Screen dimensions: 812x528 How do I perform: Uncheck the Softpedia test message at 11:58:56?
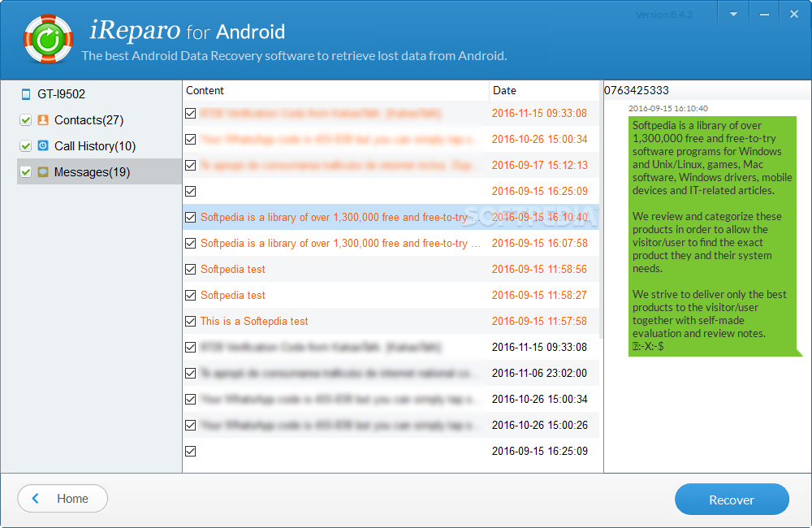point(191,269)
